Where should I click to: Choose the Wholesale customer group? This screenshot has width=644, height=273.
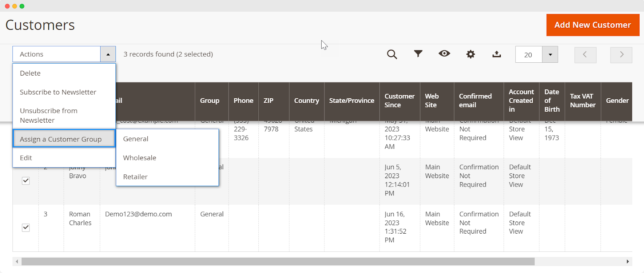pyautogui.click(x=140, y=158)
